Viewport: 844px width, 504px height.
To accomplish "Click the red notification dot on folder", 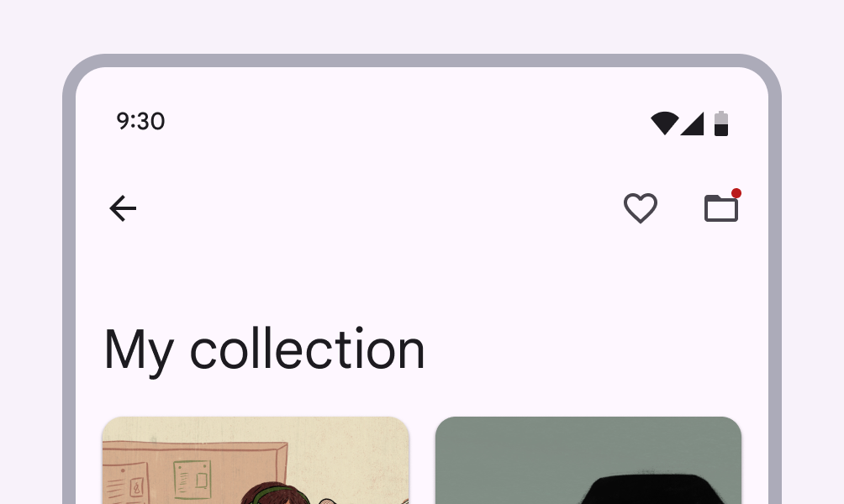I will [736, 193].
